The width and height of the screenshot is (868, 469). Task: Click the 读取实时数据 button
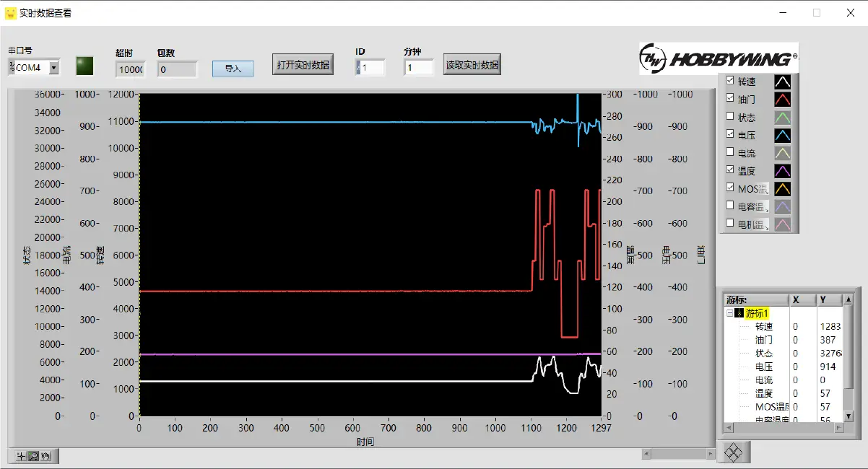472,64
